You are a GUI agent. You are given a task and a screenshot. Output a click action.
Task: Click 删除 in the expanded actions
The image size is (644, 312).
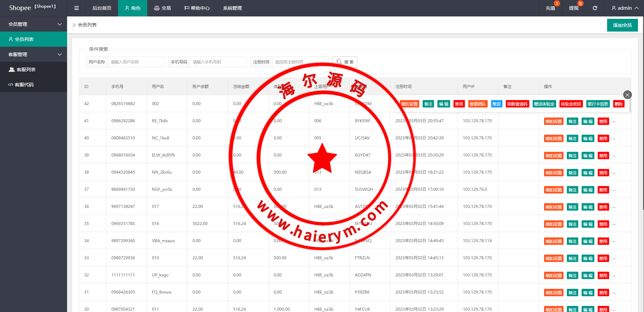coord(619,104)
